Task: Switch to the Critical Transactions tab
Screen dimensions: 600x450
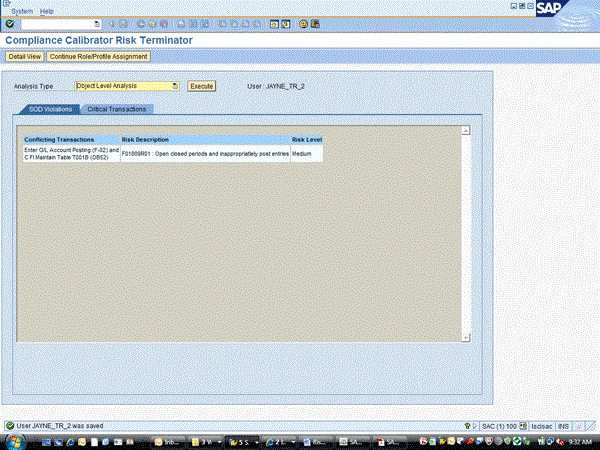Action: [116, 108]
